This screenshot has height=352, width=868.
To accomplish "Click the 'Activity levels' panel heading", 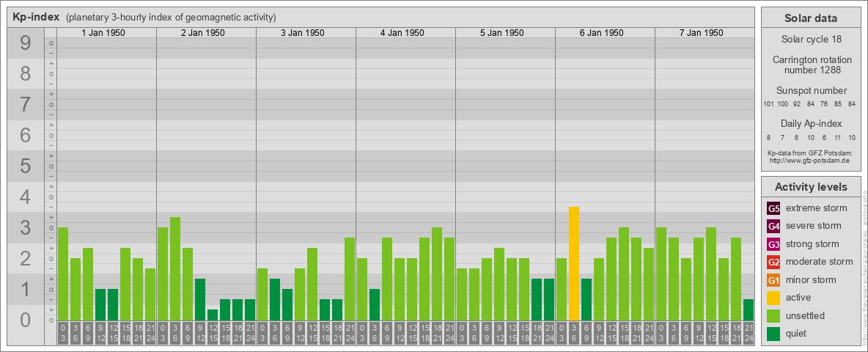I will (x=810, y=187).
